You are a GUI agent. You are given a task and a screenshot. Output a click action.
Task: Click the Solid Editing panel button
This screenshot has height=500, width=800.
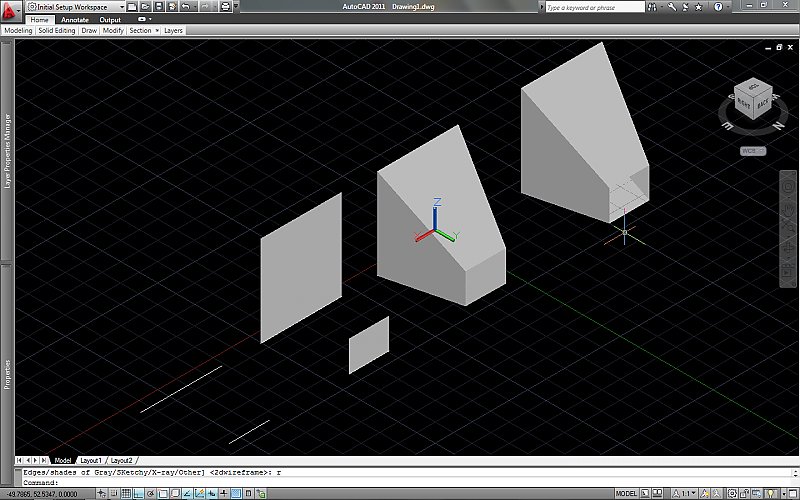(56, 31)
